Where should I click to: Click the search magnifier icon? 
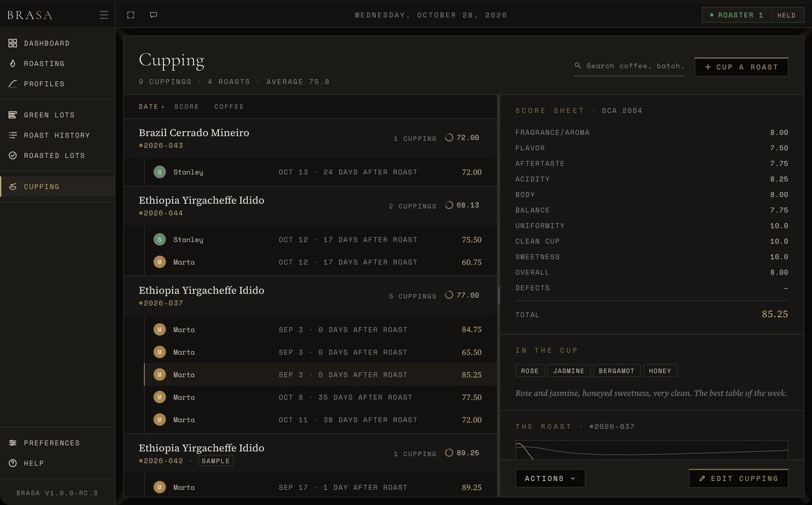578,65
